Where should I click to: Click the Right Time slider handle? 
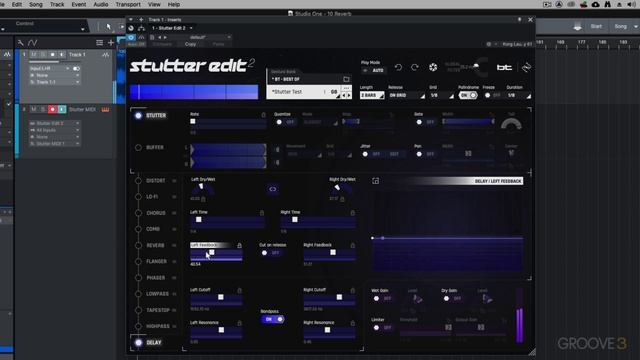click(295, 220)
